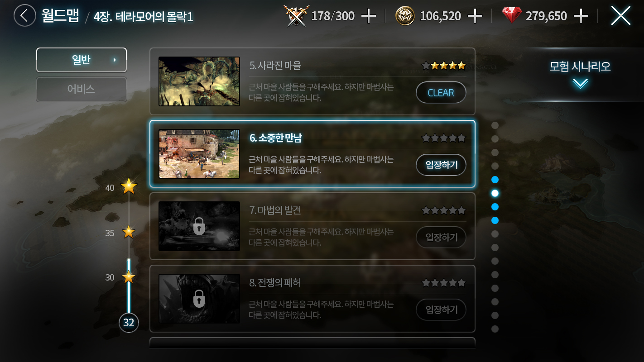Add gems with plus next to 279,650

pyautogui.click(x=581, y=16)
